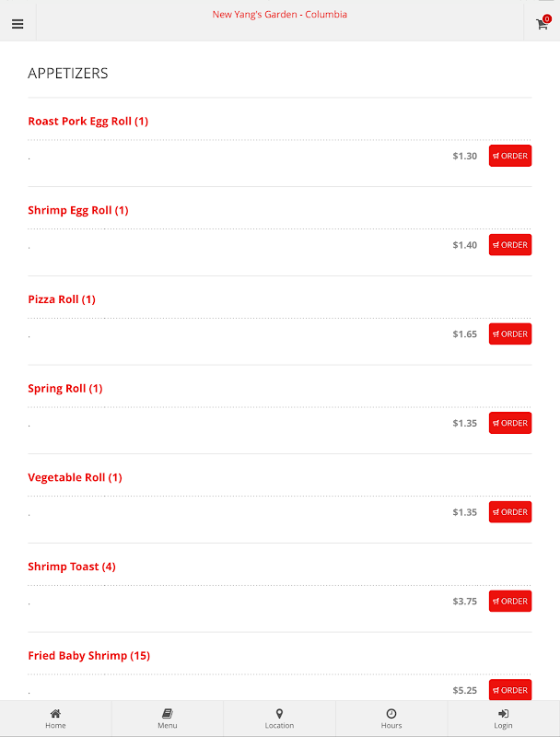
Task: View the Hours clock tab
Action: click(x=391, y=719)
